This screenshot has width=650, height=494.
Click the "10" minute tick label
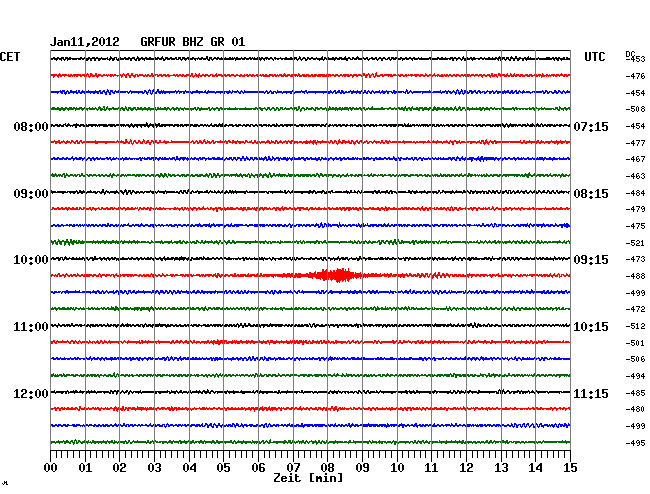click(397, 468)
